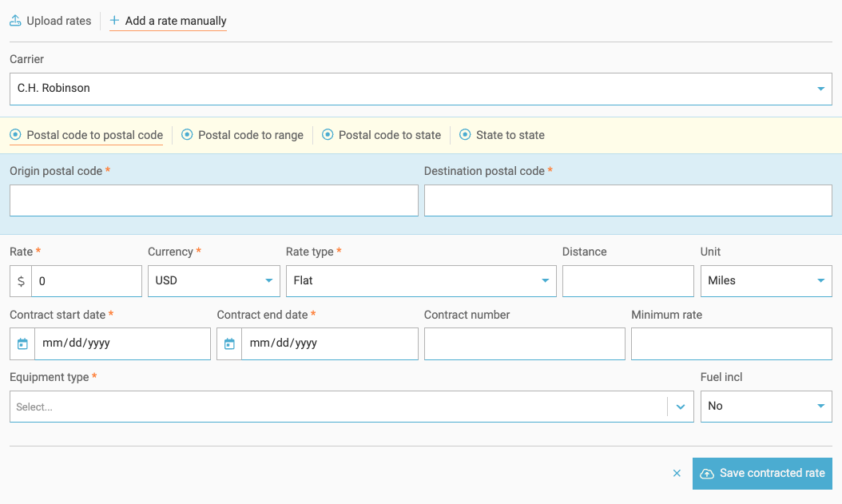Focus the Origin postal code field
842x504 pixels.
213,200
